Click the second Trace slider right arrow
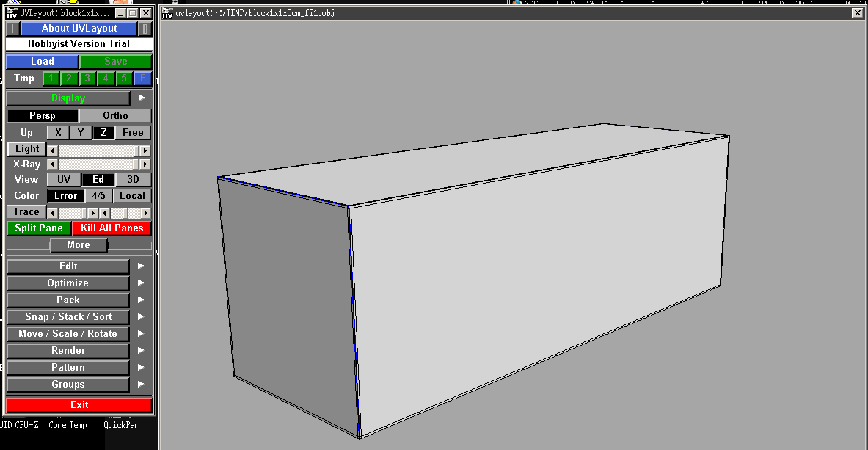868x450 pixels. pyautogui.click(x=146, y=214)
